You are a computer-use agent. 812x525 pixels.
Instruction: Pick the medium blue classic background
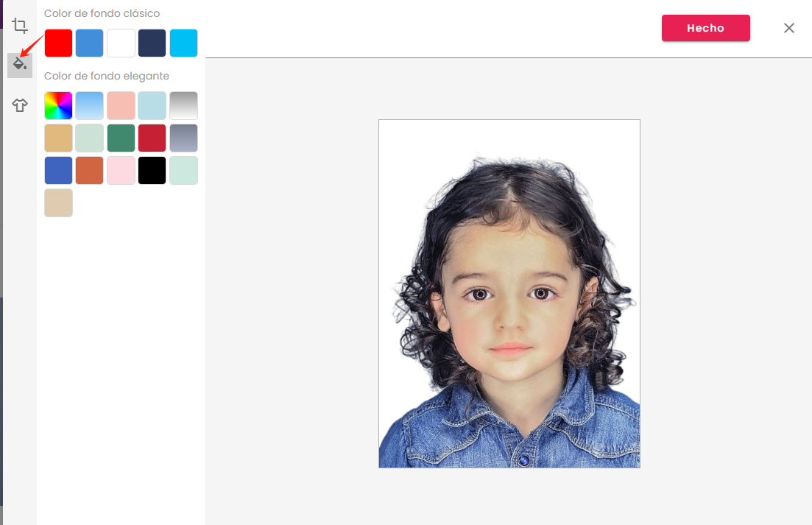pos(90,43)
